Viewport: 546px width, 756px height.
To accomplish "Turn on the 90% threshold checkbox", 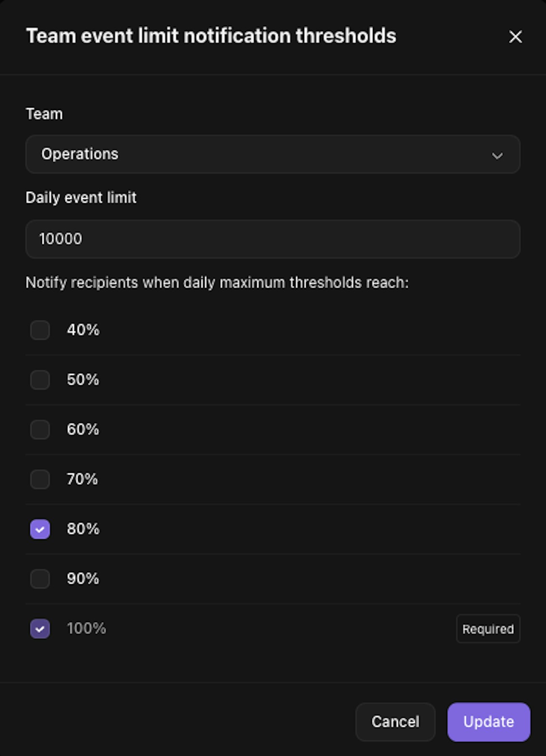I will [x=40, y=579].
